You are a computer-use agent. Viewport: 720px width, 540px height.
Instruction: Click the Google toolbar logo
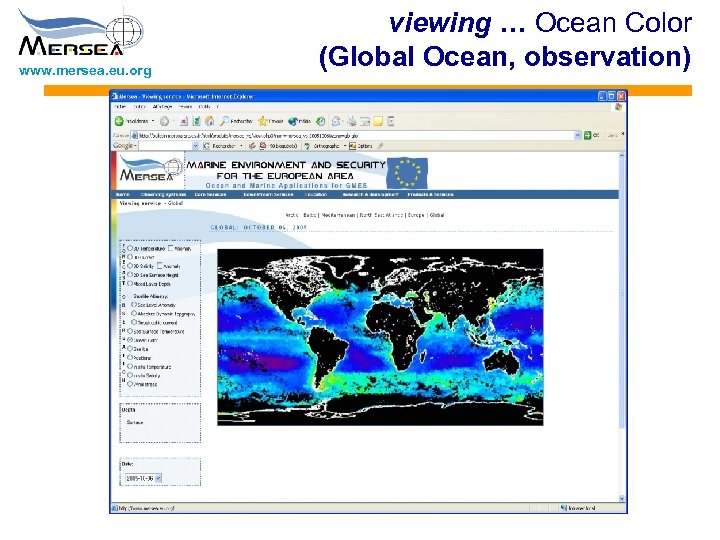(x=124, y=146)
